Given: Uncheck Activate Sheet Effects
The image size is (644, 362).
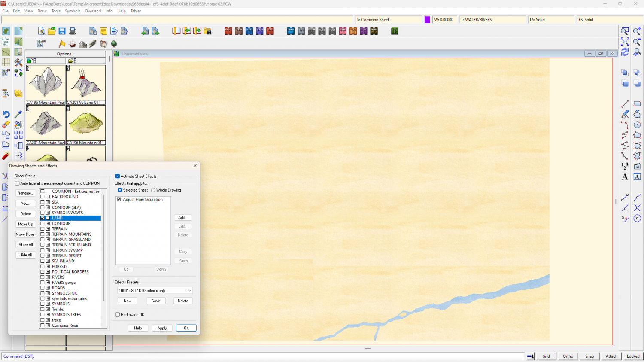Looking at the screenshot, I should (118, 176).
